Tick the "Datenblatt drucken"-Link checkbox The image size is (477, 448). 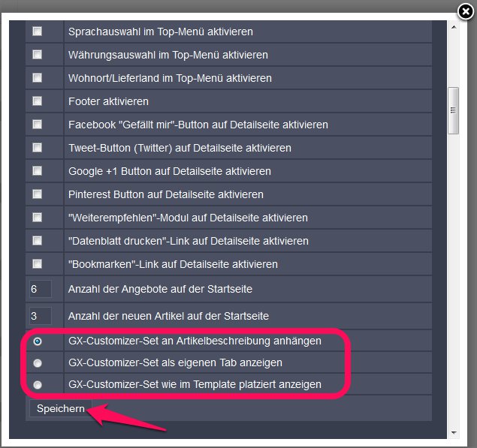37,240
